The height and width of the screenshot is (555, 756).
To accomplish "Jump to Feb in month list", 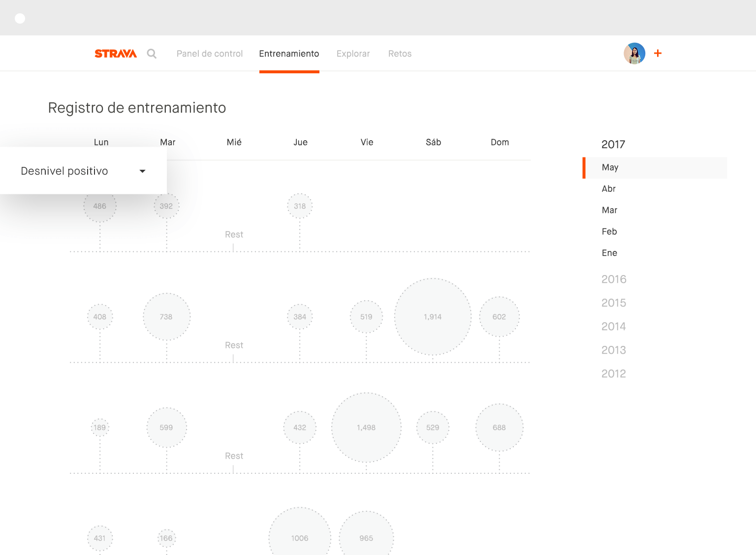I will 609,232.
